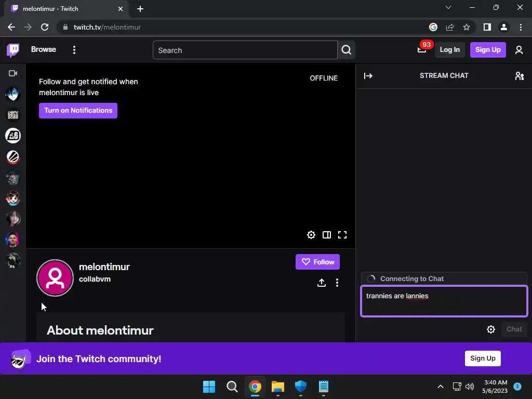Reload the Twitch page
The image size is (532, 399).
(45, 27)
